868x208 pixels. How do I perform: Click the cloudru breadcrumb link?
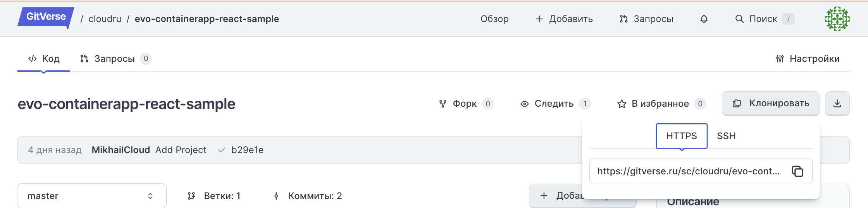pyautogui.click(x=105, y=19)
